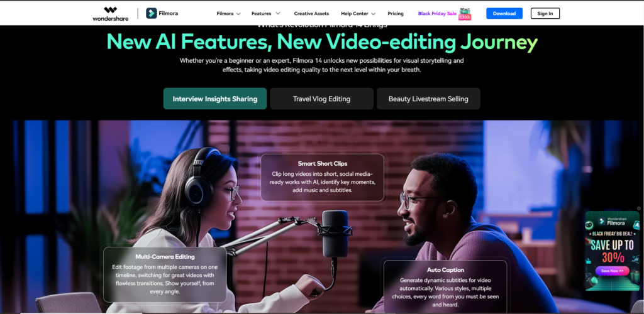Open the Auto Caption feature card

(445, 287)
